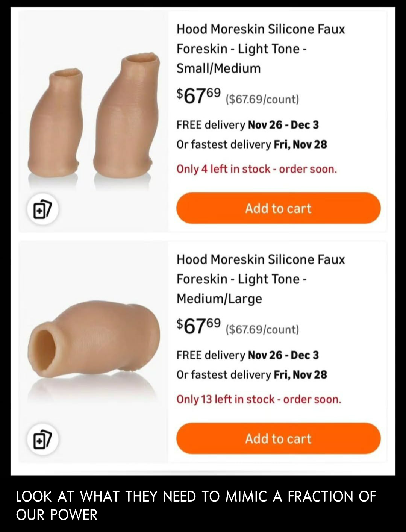The height and width of the screenshot is (532, 406).
Task: Click FREE delivery Nov 26 - Dec 3 on first listing
Action: pos(247,125)
